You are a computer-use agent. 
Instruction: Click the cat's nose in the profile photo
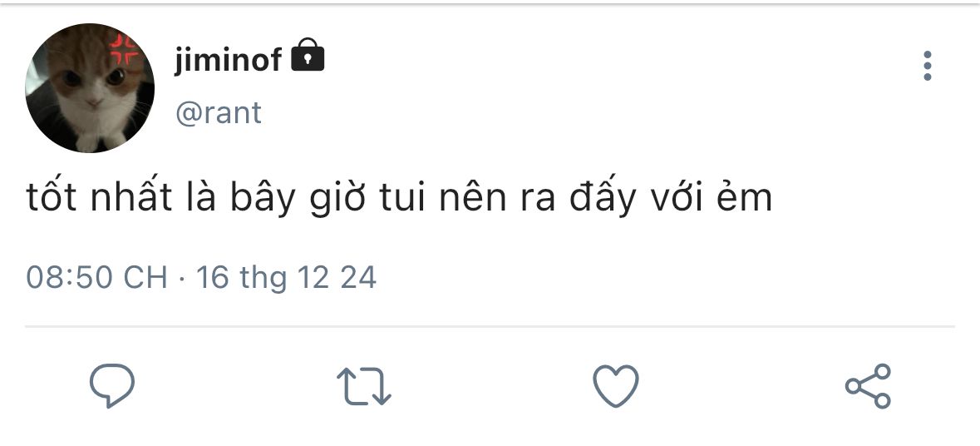pyautogui.click(x=95, y=102)
